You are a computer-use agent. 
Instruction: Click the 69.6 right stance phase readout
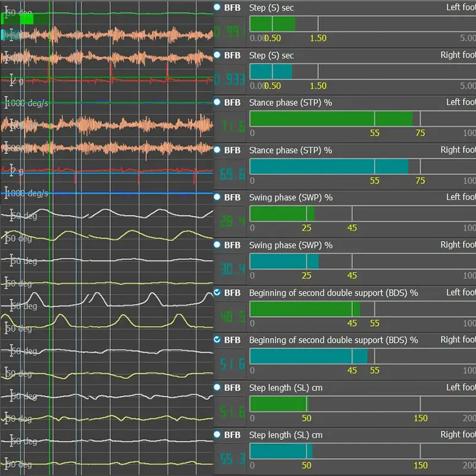(x=230, y=175)
